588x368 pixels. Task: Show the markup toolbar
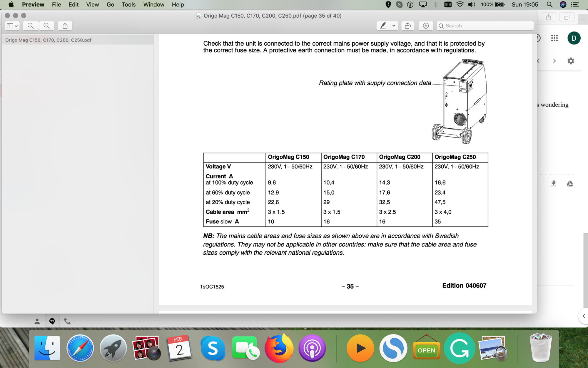426,26
